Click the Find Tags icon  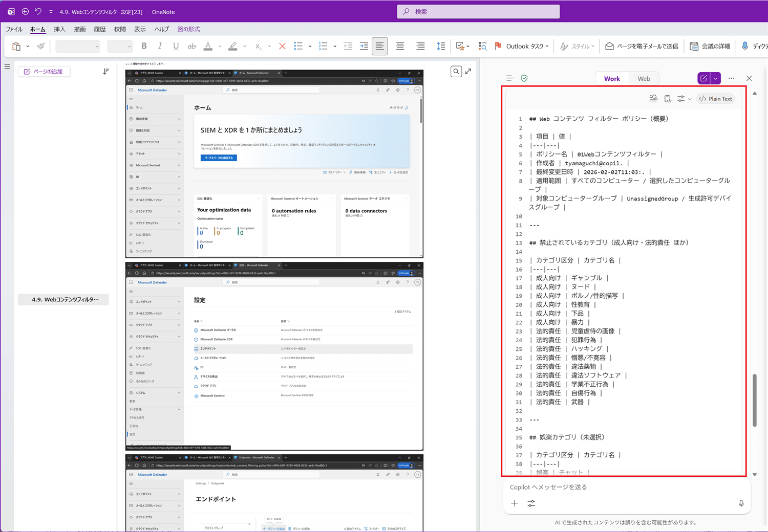(482, 46)
